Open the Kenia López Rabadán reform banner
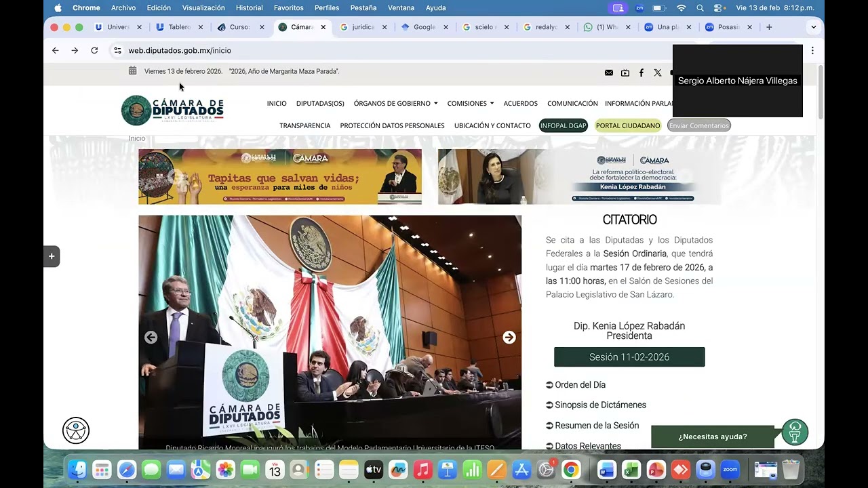The image size is (868, 488). point(579,177)
